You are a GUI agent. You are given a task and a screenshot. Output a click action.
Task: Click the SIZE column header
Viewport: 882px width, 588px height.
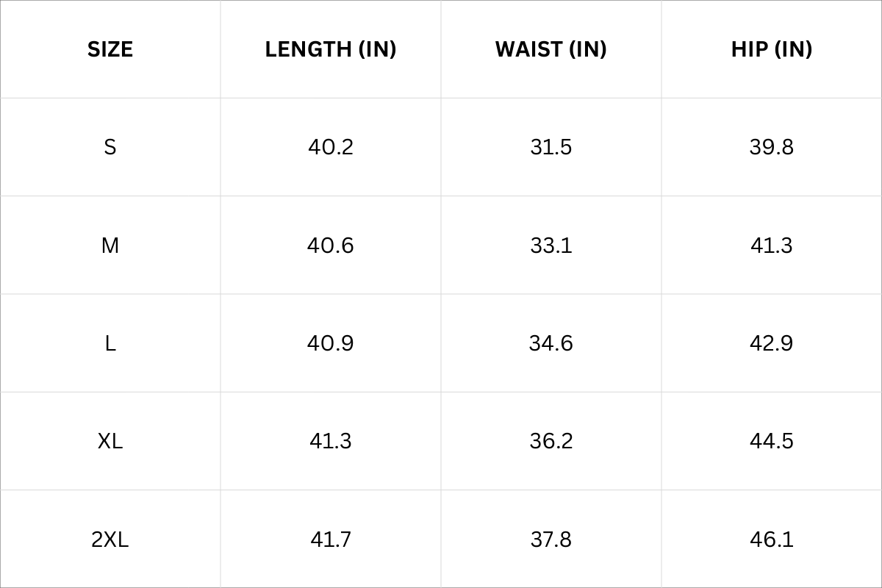point(110,49)
